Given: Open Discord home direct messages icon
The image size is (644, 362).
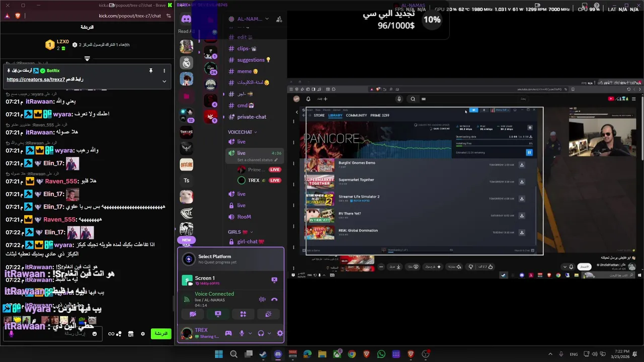Looking at the screenshot, I should coord(186,19).
